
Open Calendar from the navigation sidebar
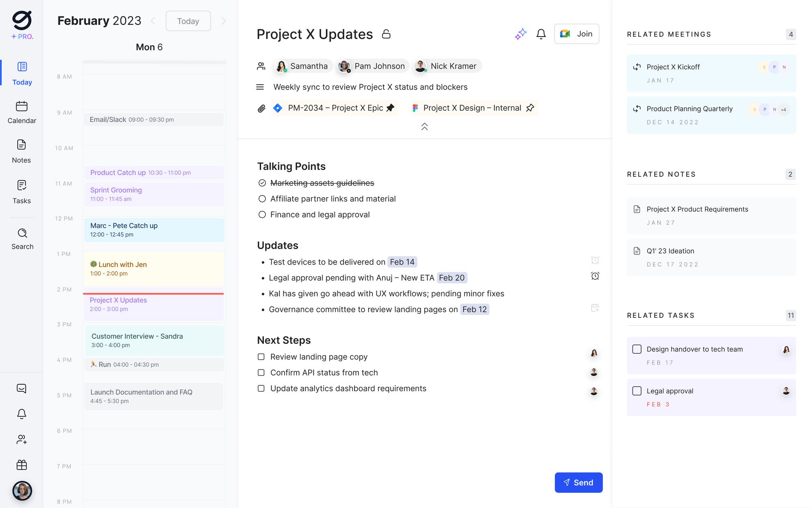22,112
